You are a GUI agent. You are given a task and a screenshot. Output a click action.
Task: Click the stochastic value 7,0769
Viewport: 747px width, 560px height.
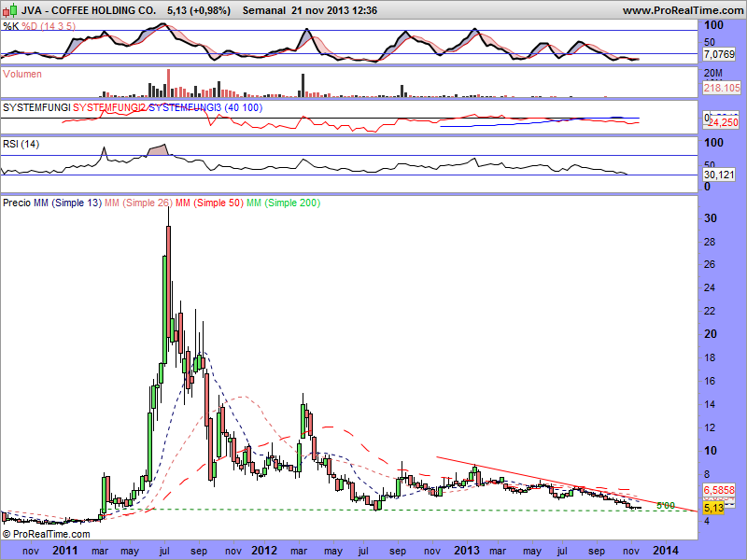719,54
